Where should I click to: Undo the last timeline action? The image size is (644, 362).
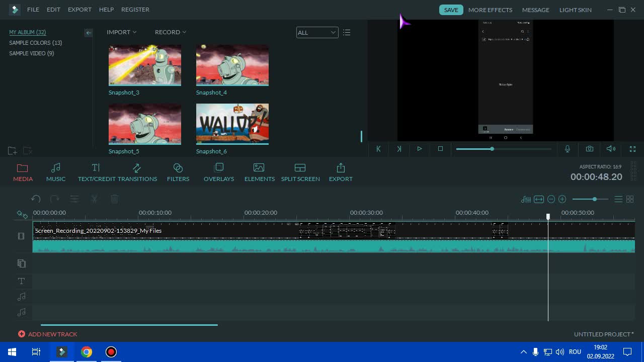pyautogui.click(x=36, y=199)
